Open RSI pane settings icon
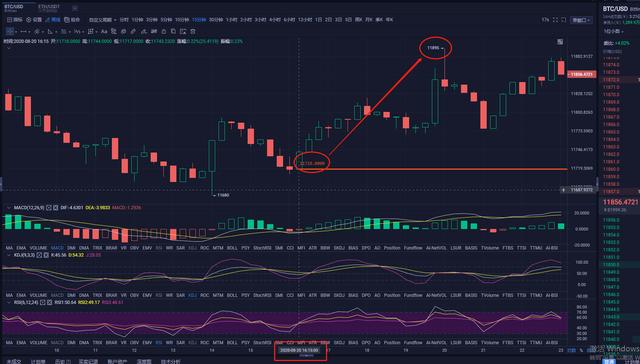Screen dimensions: 640x364 pos(42,302)
